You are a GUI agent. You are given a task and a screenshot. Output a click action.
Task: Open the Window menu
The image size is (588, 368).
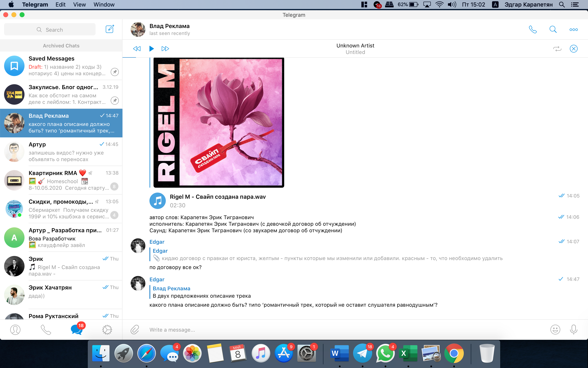pyautogui.click(x=104, y=4)
